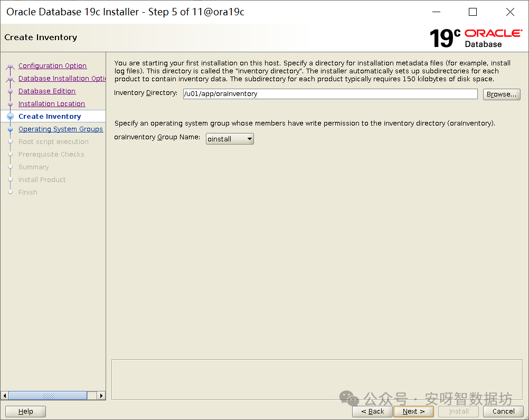Click the Oracle 19c Database logo
529x420 pixels.
[476, 38]
